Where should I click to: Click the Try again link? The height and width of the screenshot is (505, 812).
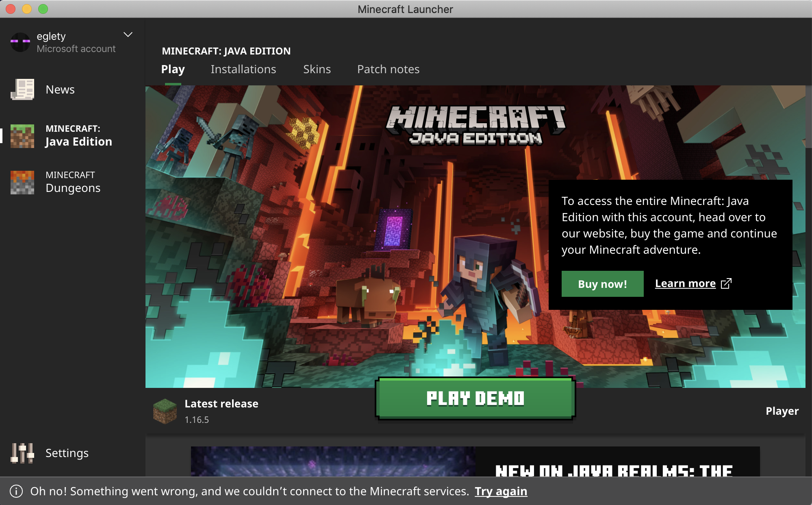[501, 491]
